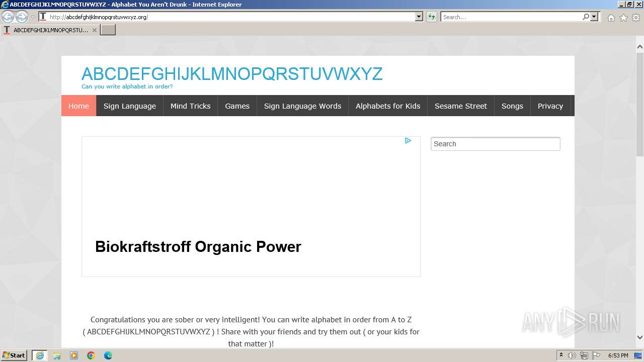The image size is (644, 362).
Task: Click the network tray icon
Action: (x=584, y=355)
